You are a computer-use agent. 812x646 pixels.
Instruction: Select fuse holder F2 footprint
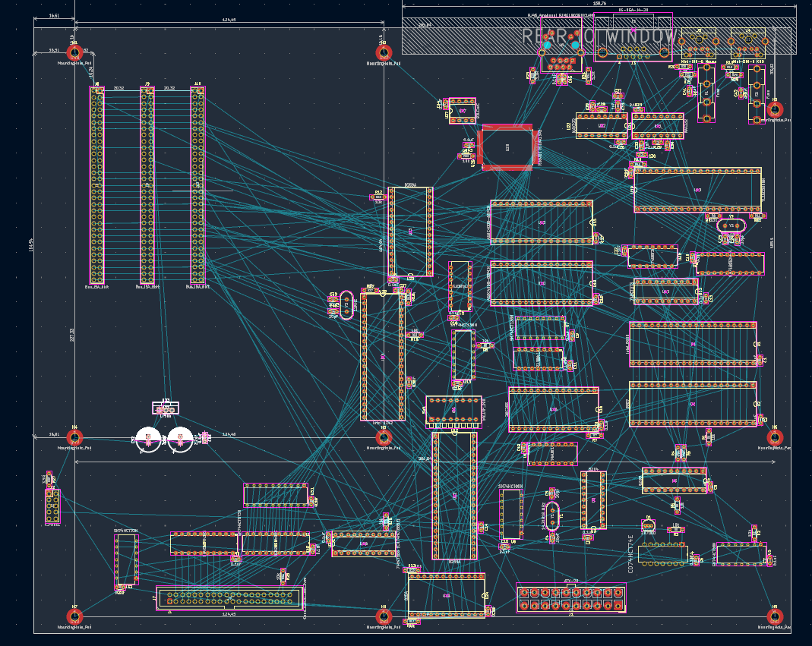click(757, 95)
